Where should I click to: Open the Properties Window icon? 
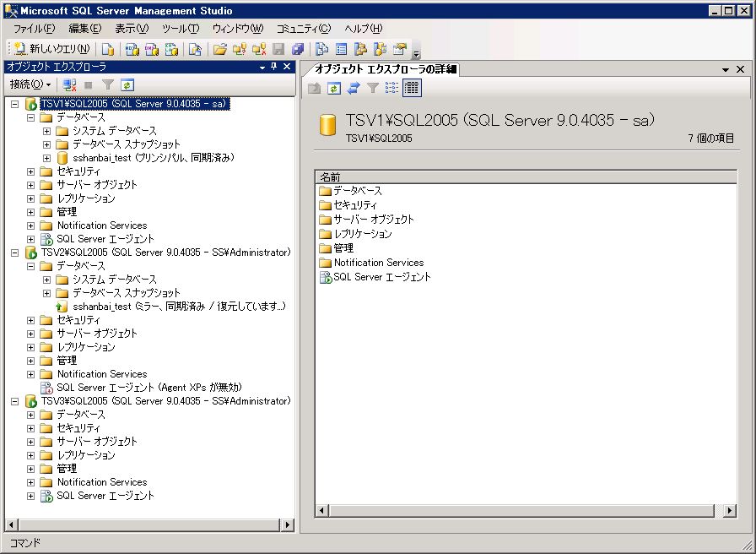click(400, 49)
